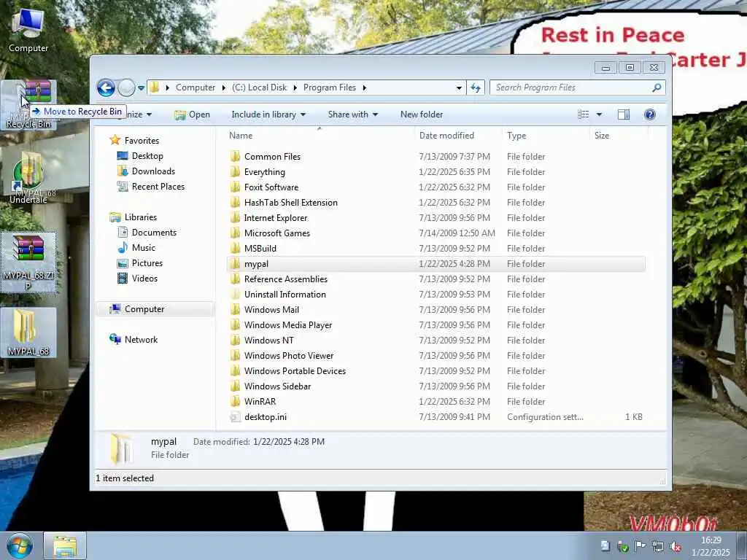Click the refresh button in address bar

[476, 87]
